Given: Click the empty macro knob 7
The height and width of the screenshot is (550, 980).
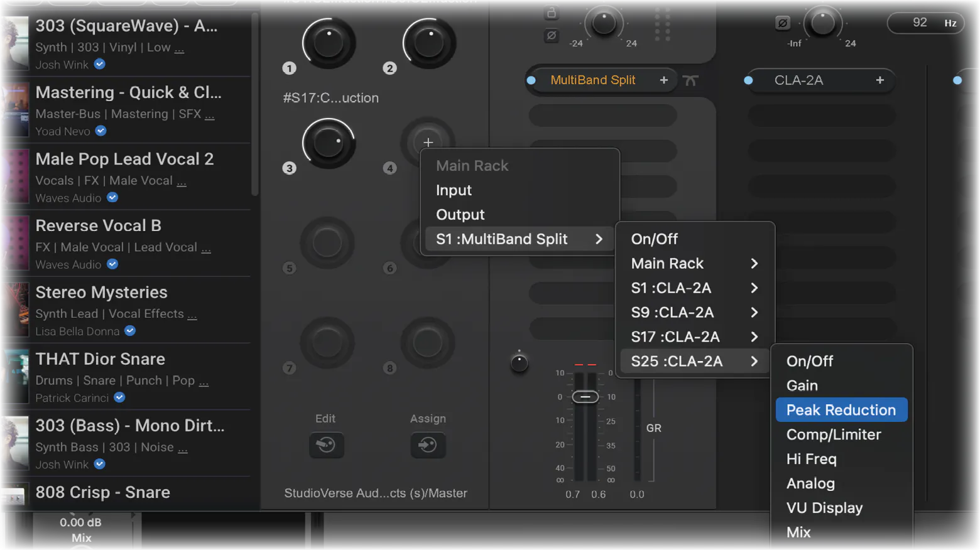Looking at the screenshot, I should point(327,343).
